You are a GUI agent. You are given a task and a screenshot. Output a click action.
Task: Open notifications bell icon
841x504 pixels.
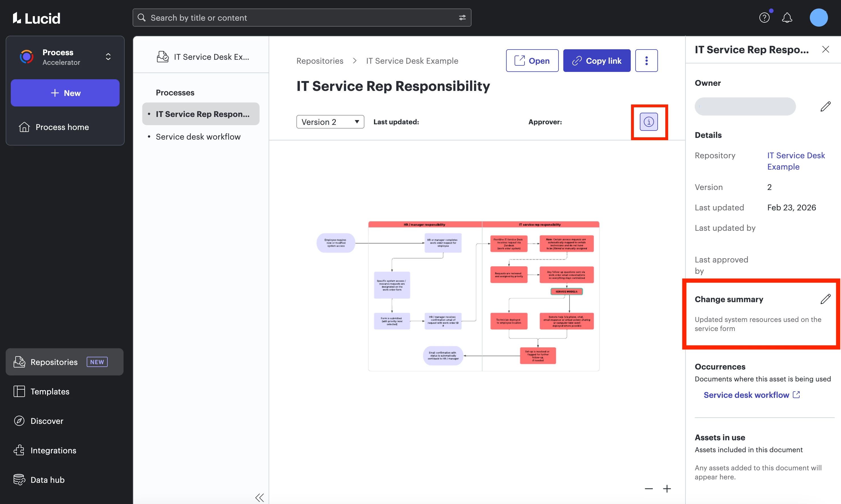click(787, 18)
